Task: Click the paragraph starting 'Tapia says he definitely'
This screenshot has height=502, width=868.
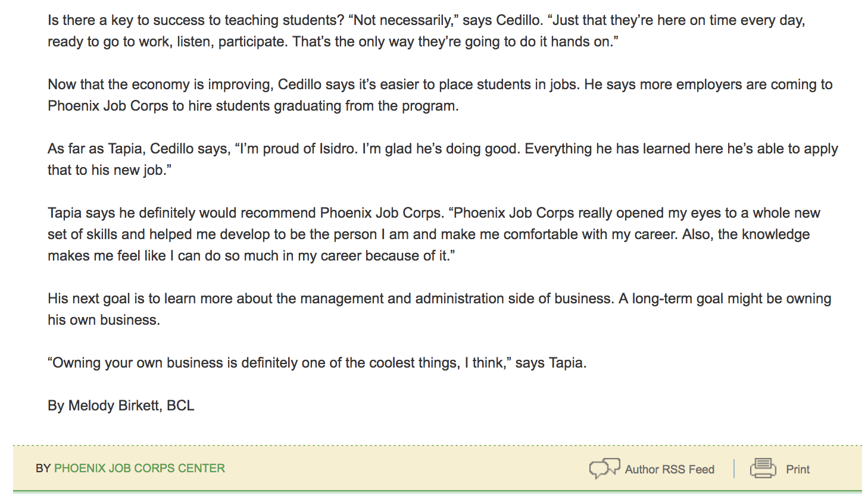Action: coord(434,234)
